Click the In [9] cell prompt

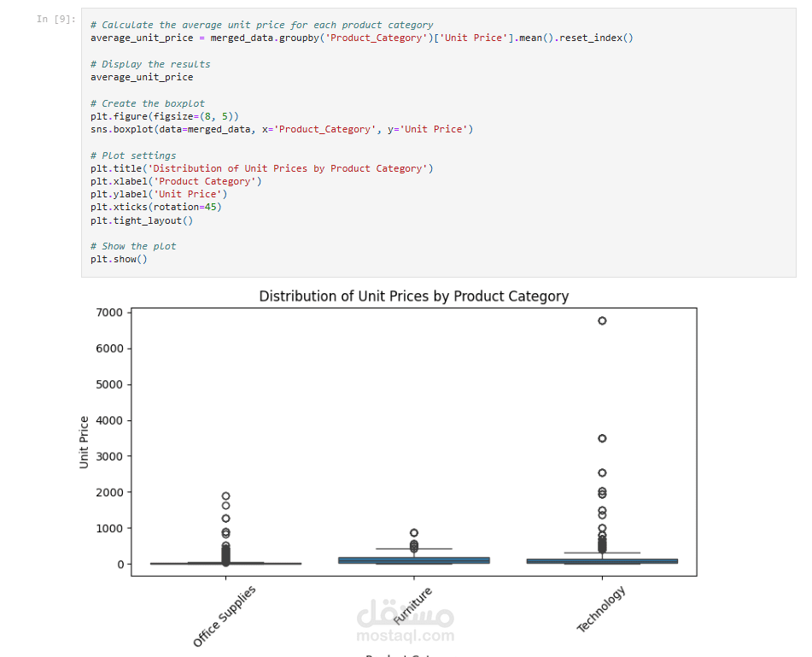click(55, 19)
